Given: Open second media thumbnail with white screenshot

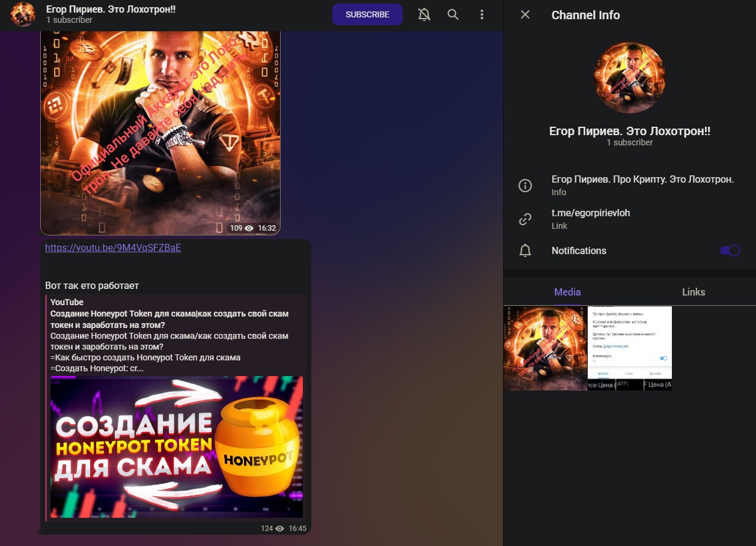Looking at the screenshot, I should [x=630, y=348].
